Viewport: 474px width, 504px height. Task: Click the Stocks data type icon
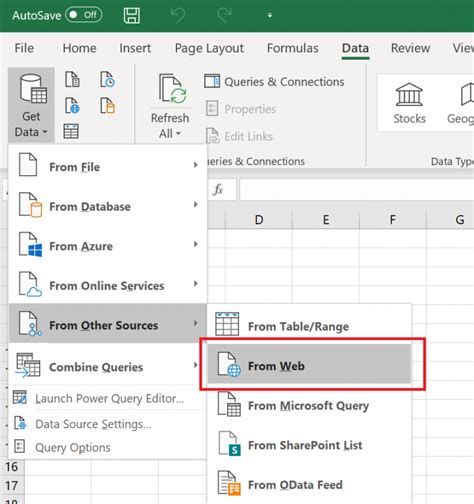click(x=409, y=103)
